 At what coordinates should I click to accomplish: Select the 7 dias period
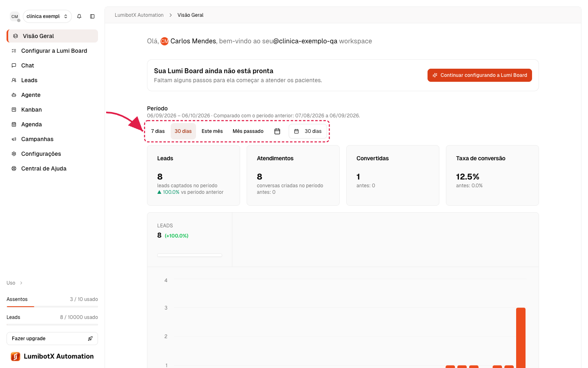click(158, 131)
